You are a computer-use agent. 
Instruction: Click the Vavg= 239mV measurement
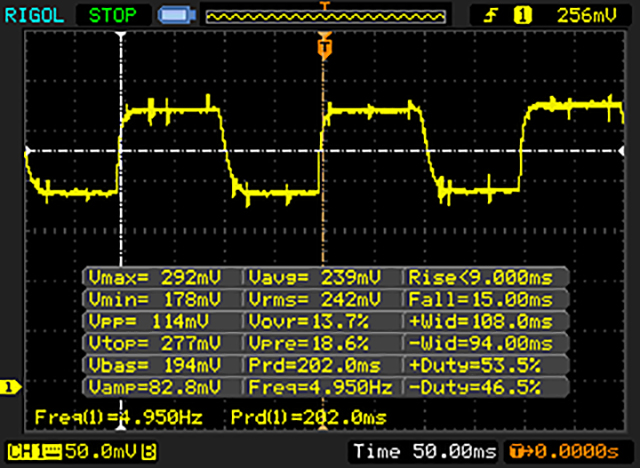(315, 278)
